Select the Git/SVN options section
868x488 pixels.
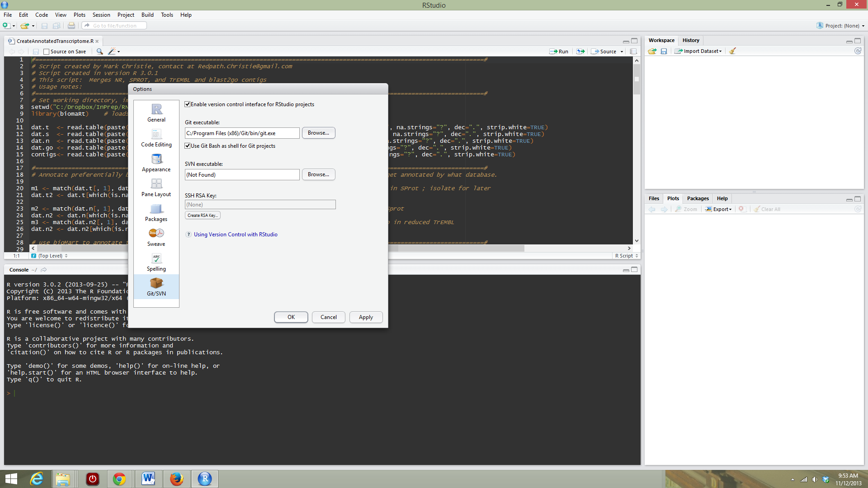coord(156,287)
